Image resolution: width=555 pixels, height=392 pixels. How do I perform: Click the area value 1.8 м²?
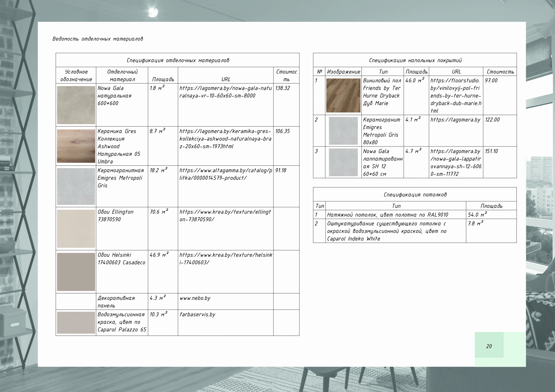157,87
